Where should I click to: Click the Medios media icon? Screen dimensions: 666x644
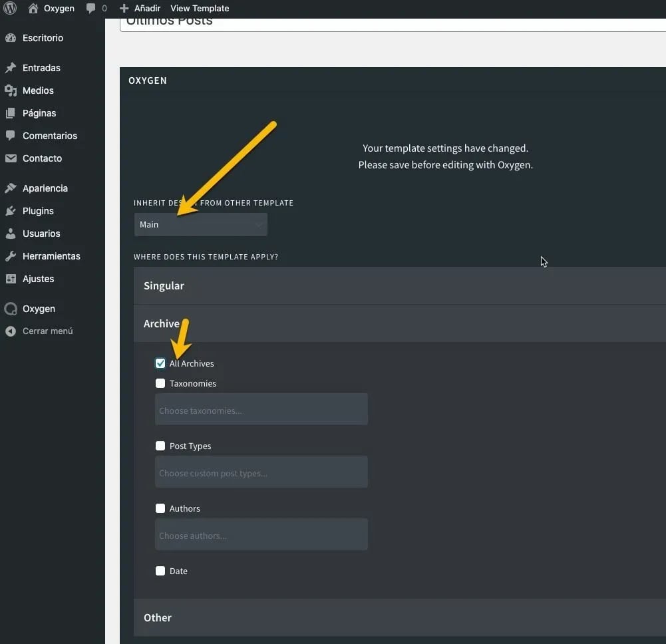click(x=11, y=90)
